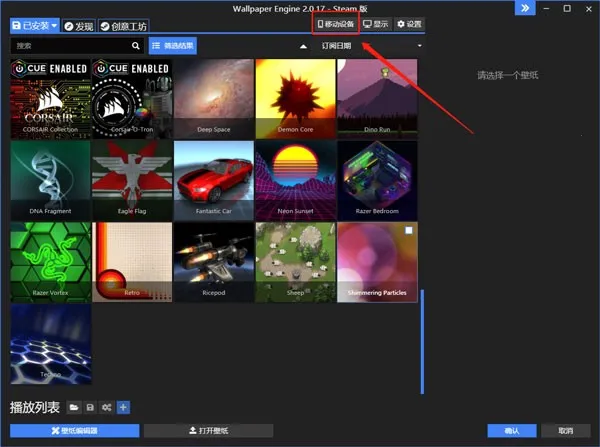Click the search magnifier icon
600x447 pixels.
(x=136, y=45)
